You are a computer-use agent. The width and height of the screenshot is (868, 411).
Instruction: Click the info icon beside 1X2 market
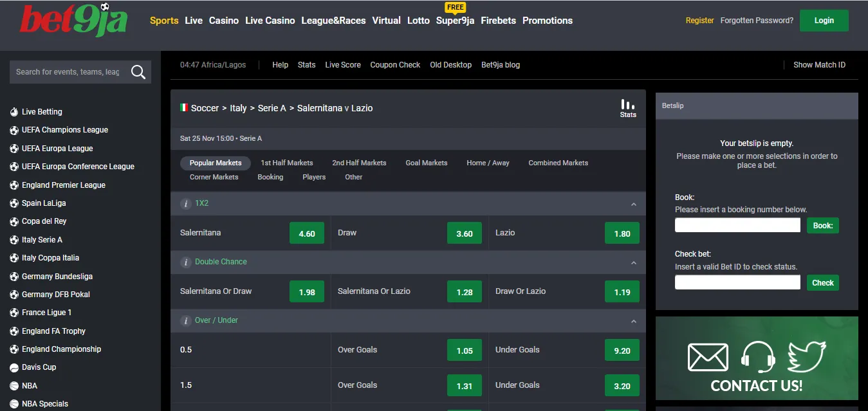point(185,203)
